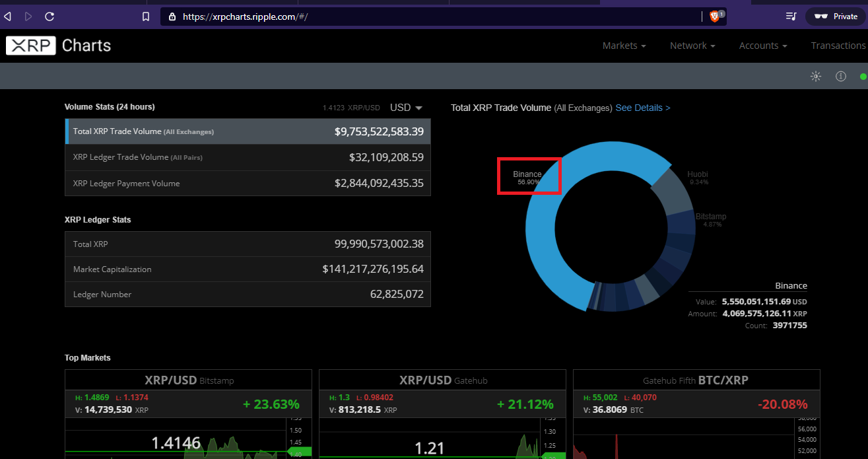Open the XRP/USD Gatehub market card
The width and height of the screenshot is (868, 459).
click(x=442, y=414)
